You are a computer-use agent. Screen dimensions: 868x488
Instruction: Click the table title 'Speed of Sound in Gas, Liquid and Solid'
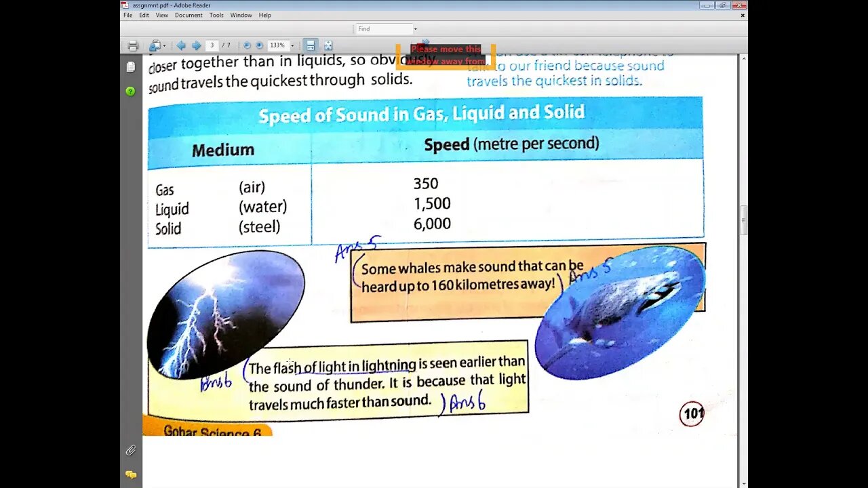click(x=421, y=113)
